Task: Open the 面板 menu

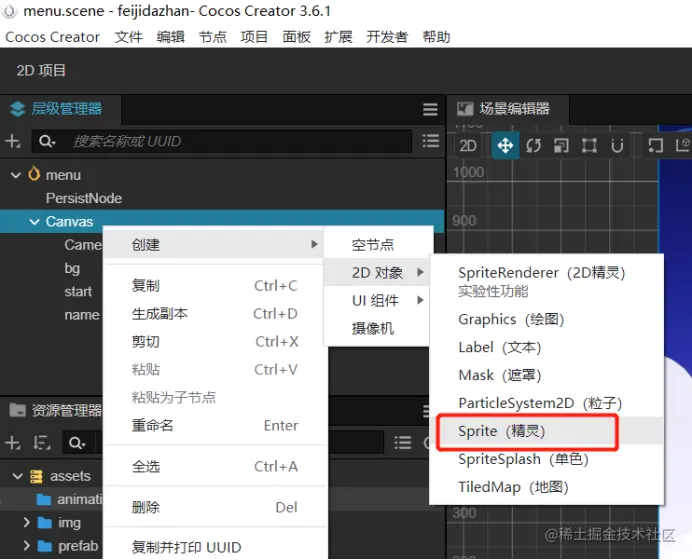Action: tap(296, 37)
